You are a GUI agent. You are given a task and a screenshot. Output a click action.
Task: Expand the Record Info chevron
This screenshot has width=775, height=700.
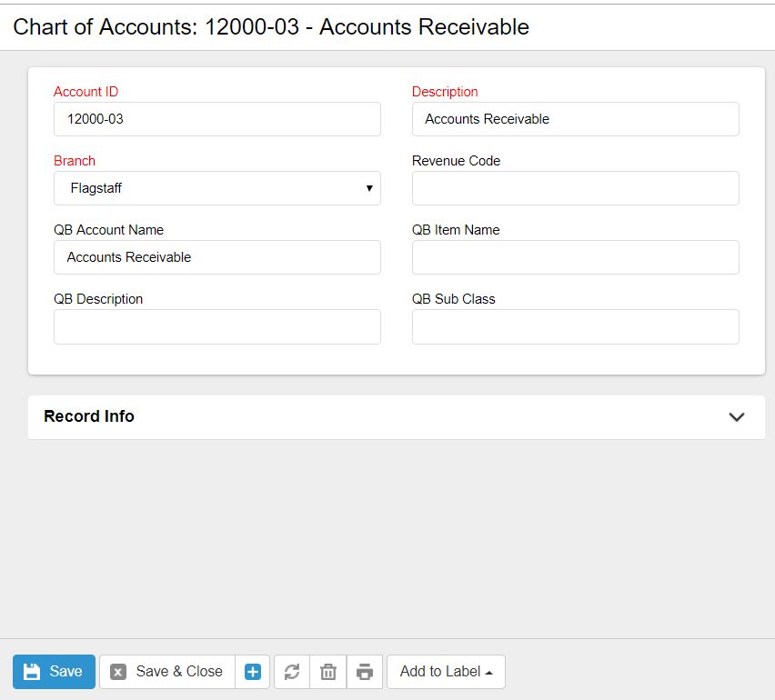tap(737, 417)
